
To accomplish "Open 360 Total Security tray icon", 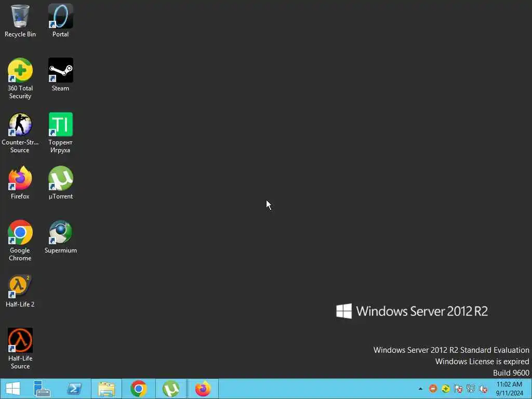I will tap(445, 389).
